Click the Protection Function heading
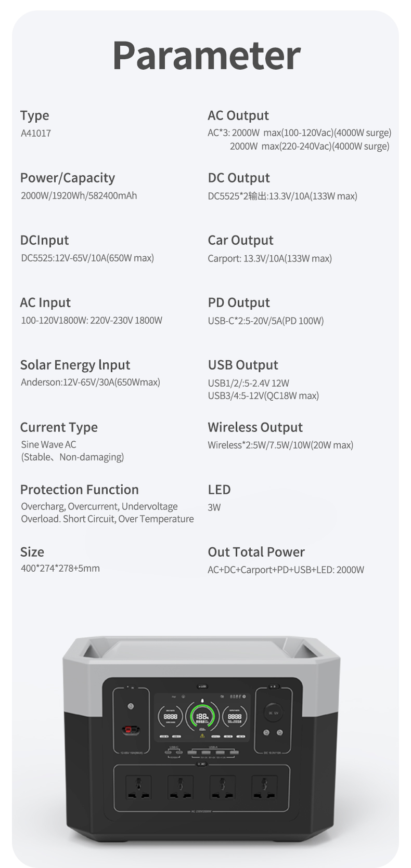Screen dimensions: 411x868 [x=79, y=490]
